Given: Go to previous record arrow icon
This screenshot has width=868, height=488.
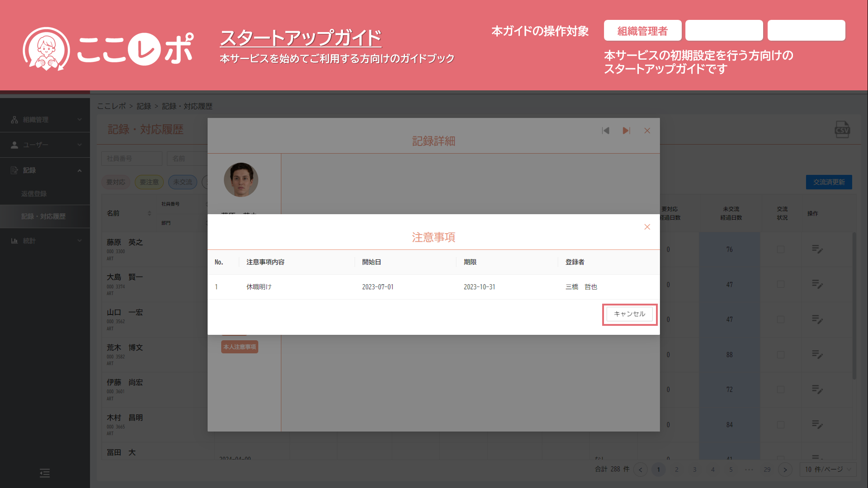Looking at the screenshot, I should pyautogui.click(x=606, y=131).
